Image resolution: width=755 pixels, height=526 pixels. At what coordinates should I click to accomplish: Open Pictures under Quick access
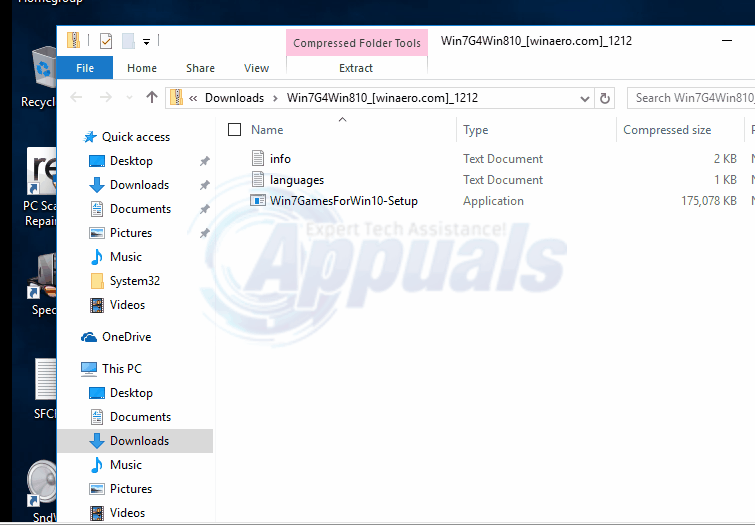pyautogui.click(x=130, y=233)
